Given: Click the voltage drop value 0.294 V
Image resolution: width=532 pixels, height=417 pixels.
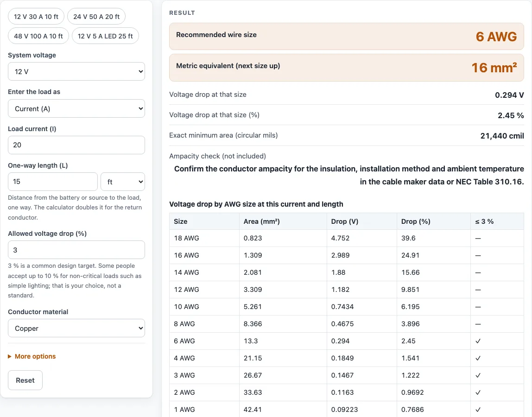Looking at the screenshot, I should (x=509, y=95).
